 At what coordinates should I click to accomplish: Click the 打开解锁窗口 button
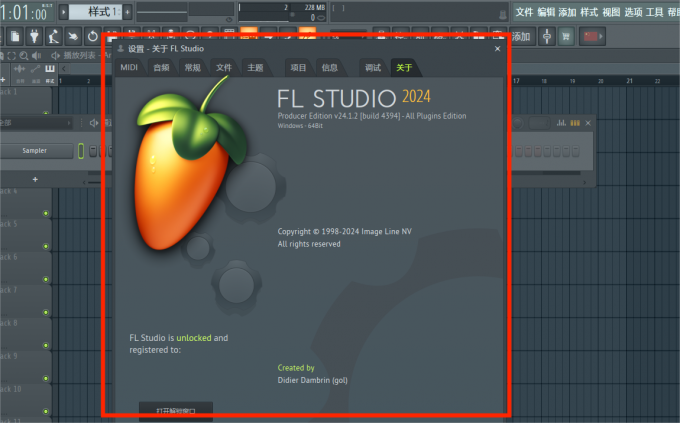pos(176,411)
